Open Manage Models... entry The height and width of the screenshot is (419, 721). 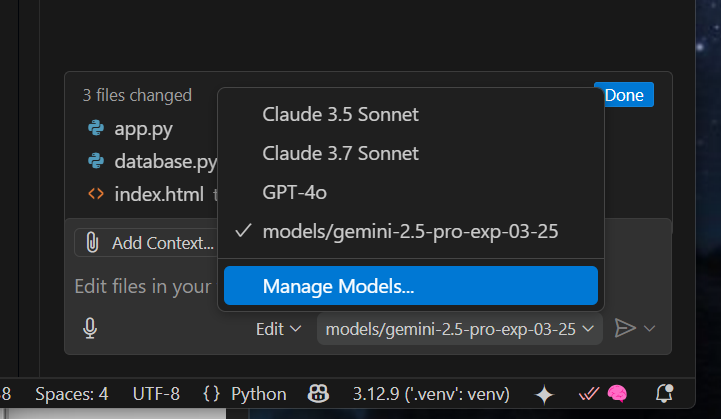click(x=411, y=286)
